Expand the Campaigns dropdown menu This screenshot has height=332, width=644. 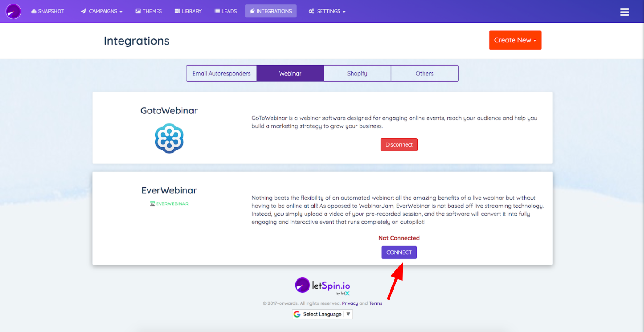point(102,11)
